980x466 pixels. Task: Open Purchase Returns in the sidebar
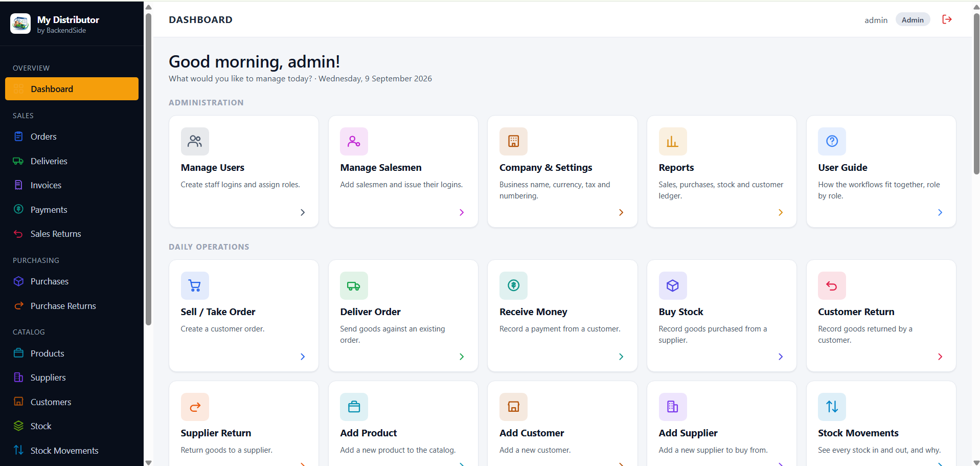(72, 306)
